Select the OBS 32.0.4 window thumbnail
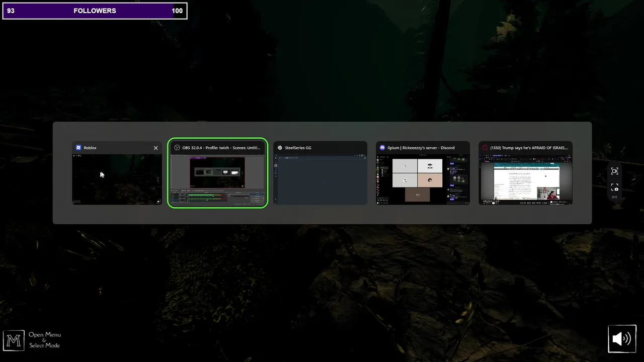This screenshot has width=644, height=362. 217,179
